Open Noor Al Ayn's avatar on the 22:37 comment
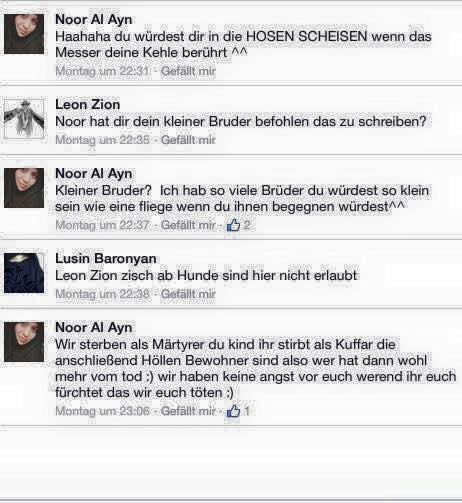The height and width of the screenshot is (503, 462). click(24, 188)
